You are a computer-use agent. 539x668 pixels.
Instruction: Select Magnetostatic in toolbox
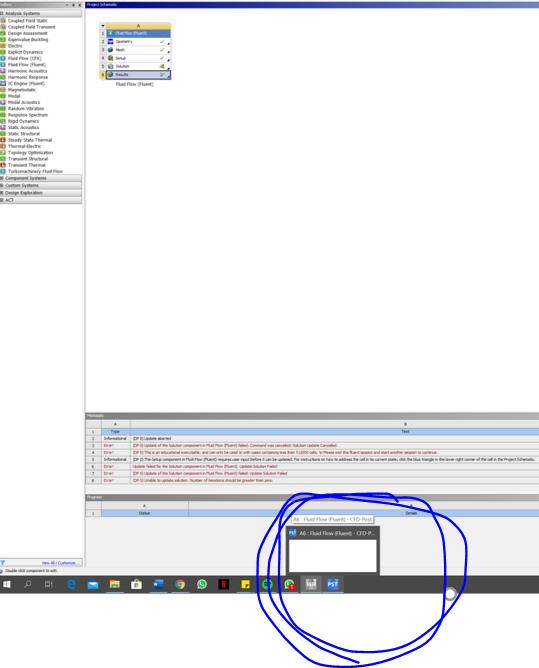(22, 90)
